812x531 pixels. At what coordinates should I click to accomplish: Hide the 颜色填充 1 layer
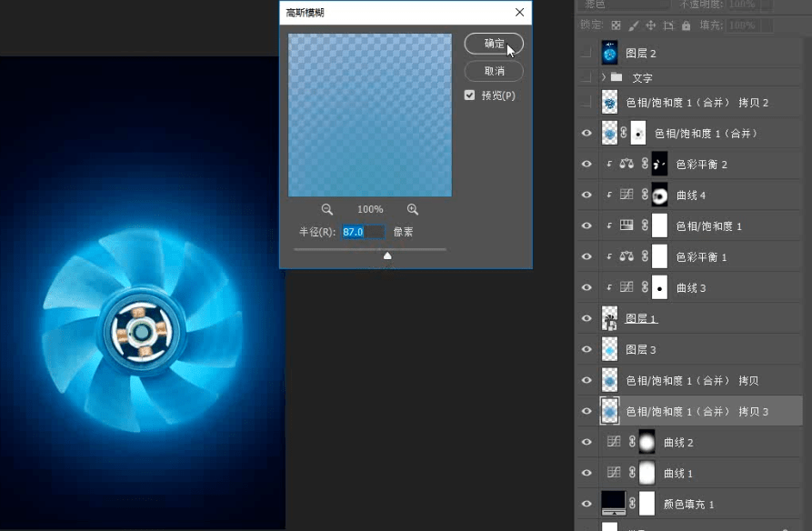[x=586, y=504]
